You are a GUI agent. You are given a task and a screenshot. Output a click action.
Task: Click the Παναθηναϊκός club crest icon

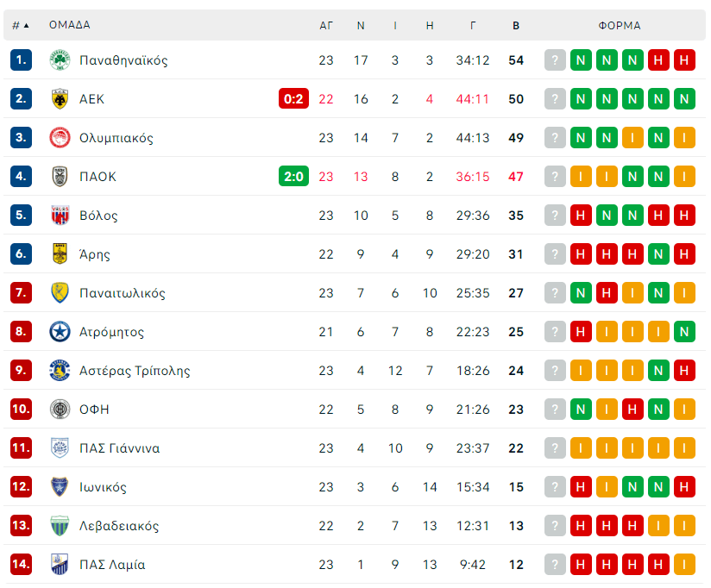click(60, 60)
